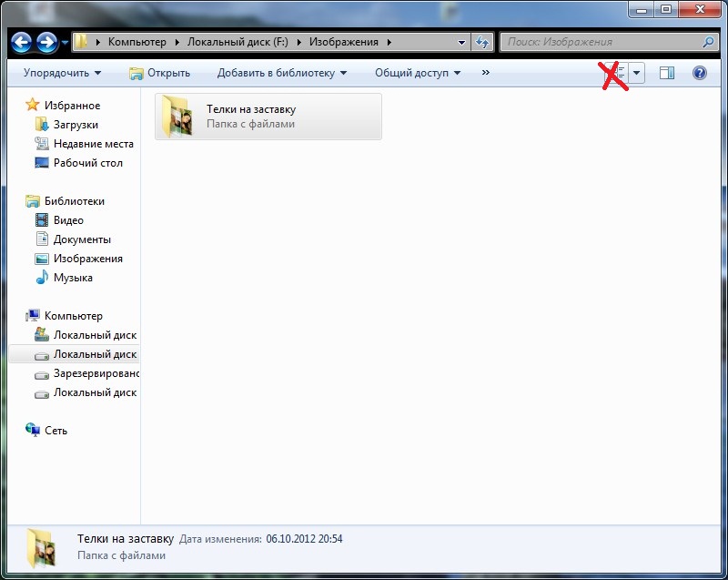Show more toolbar commands via the chevron
Viewport: 728px width, 580px height.
(486, 73)
